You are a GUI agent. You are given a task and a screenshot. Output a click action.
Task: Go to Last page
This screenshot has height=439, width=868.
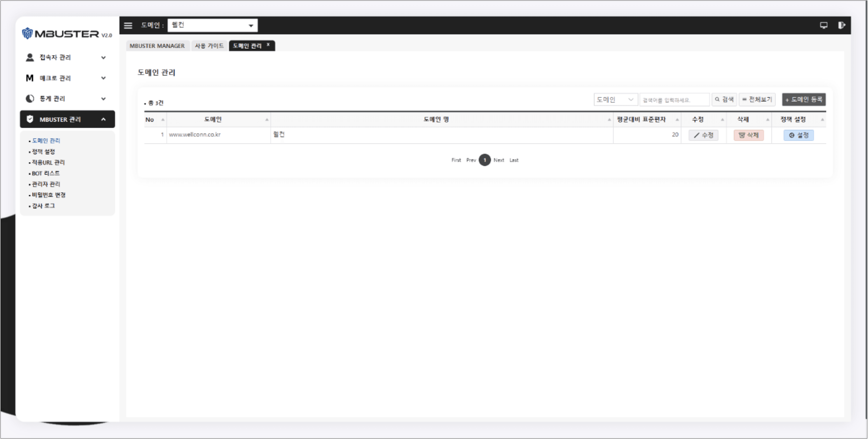coord(514,160)
